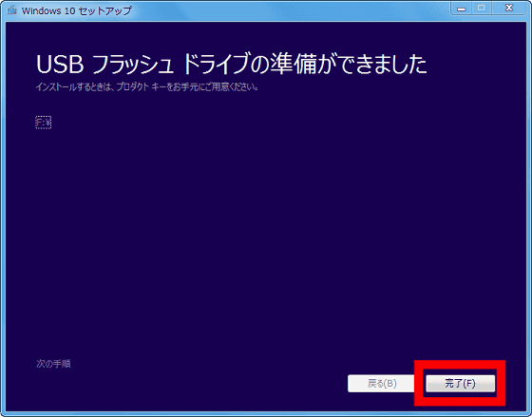This screenshot has height=417, width=532.
Task: Click the product key reminder text line
Action: coord(147,87)
